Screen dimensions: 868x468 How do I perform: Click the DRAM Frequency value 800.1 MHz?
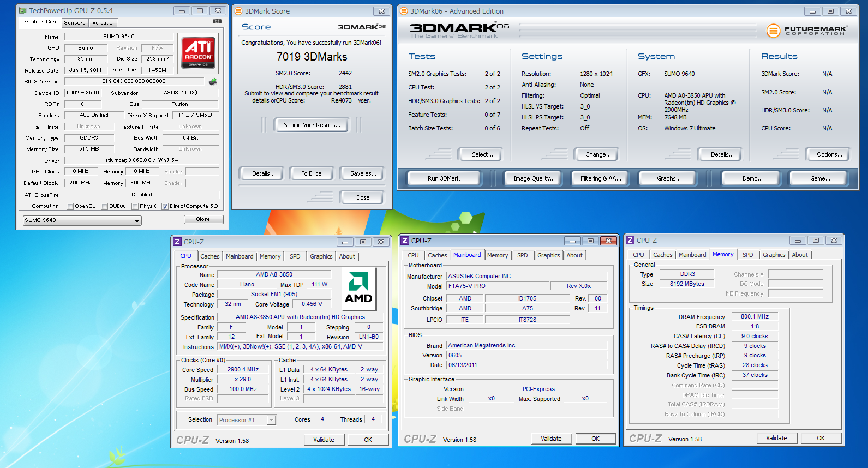point(755,316)
